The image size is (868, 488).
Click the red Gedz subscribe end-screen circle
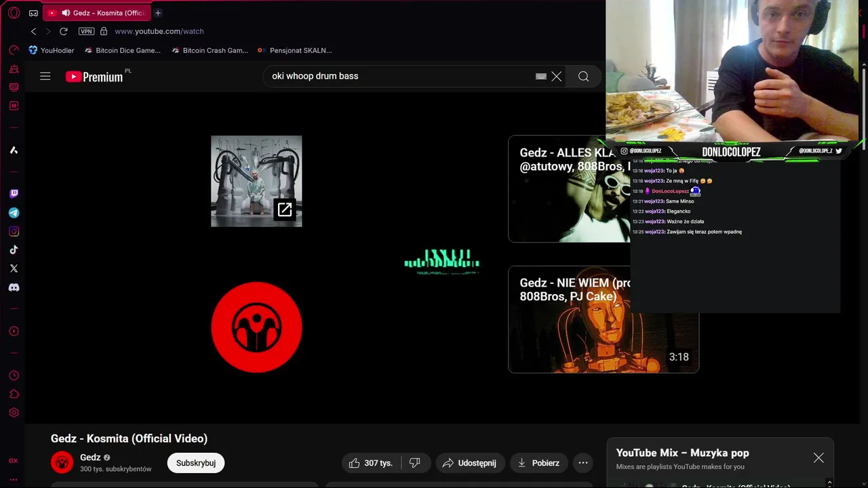click(x=256, y=327)
